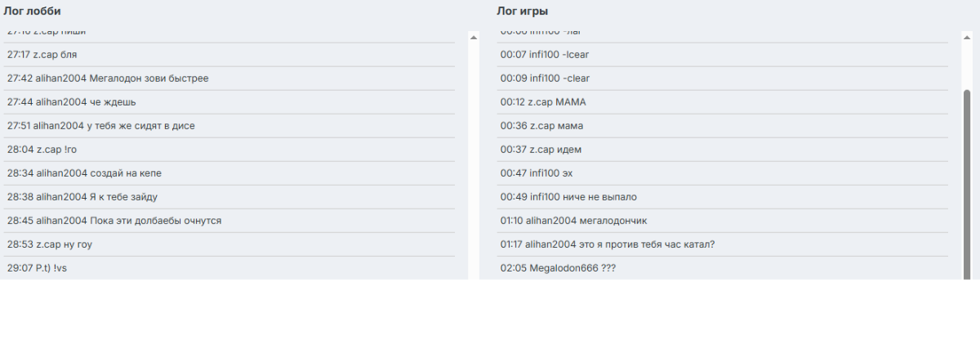Click the 'Лог игры' heading
980x341 pixels.
(x=523, y=11)
